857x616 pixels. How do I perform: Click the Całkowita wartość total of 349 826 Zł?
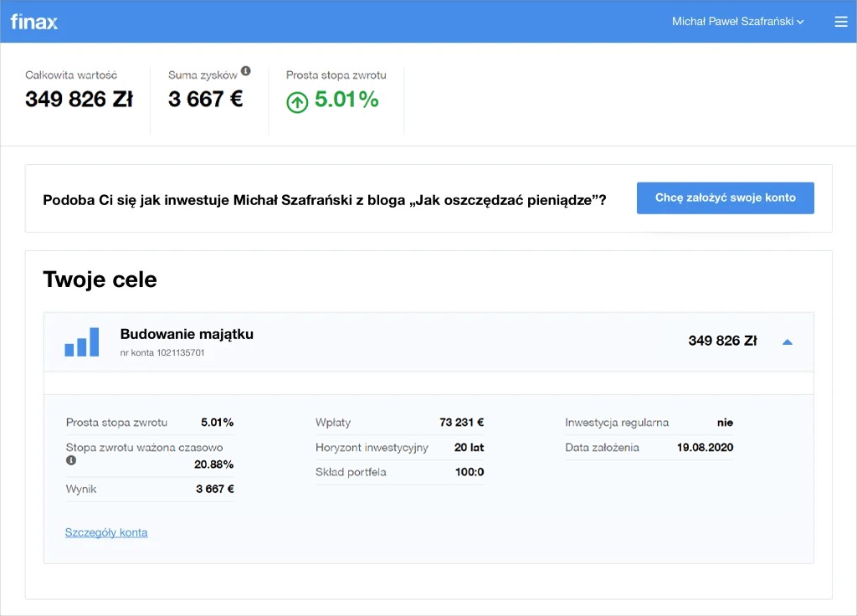pos(79,100)
